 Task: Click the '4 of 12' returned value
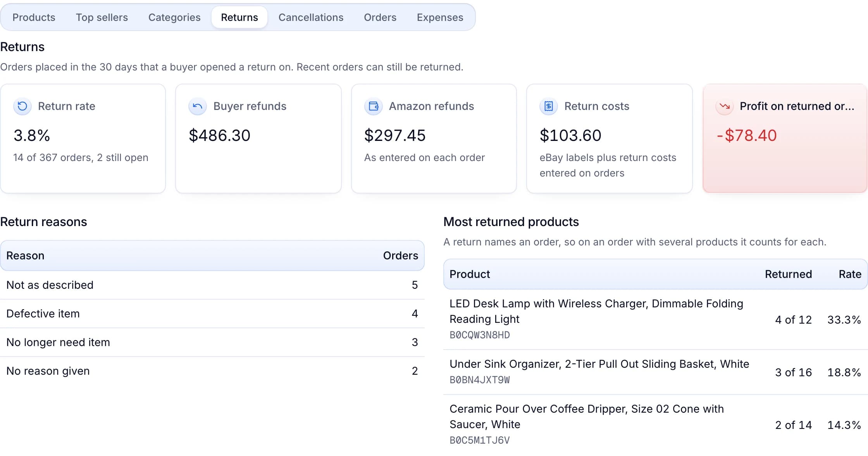point(793,320)
